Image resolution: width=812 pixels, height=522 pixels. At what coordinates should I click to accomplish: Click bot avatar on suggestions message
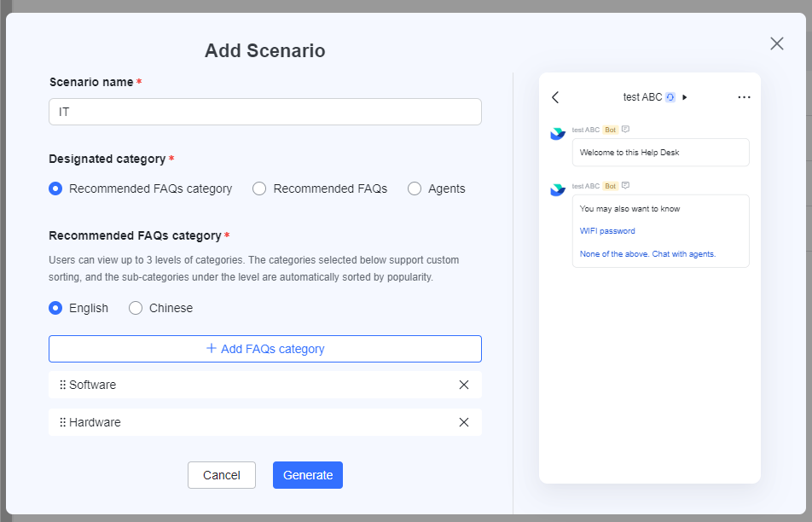pyautogui.click(x=558, y=189)
